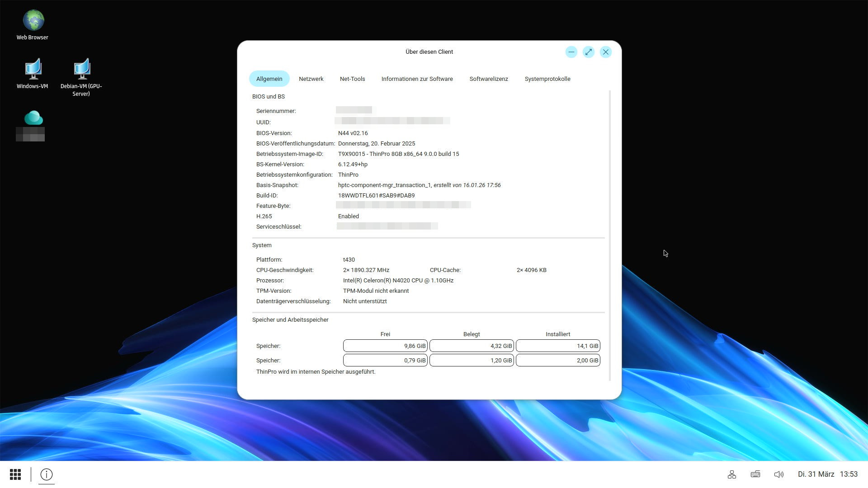
Task: Show Informationen zur Software
Action: (x=416, y=79)
